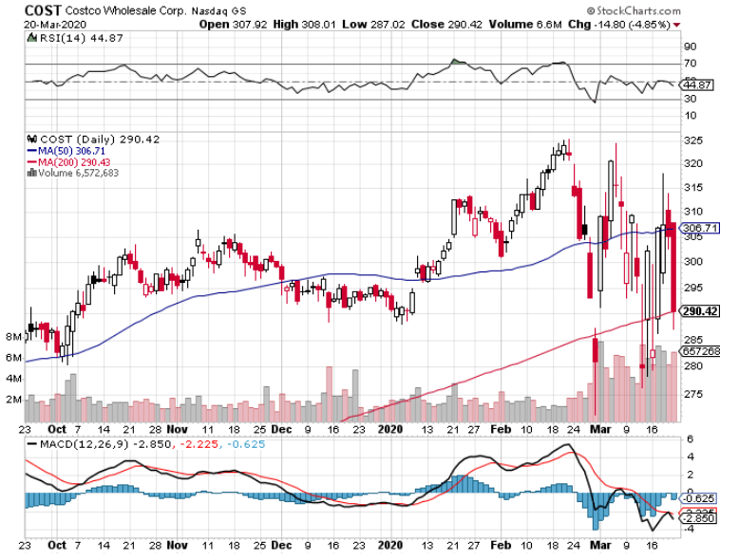Click the MA(50) 306.71 legend entry
The height and width of the screenshot is (560, 739).
pos(66,151)
